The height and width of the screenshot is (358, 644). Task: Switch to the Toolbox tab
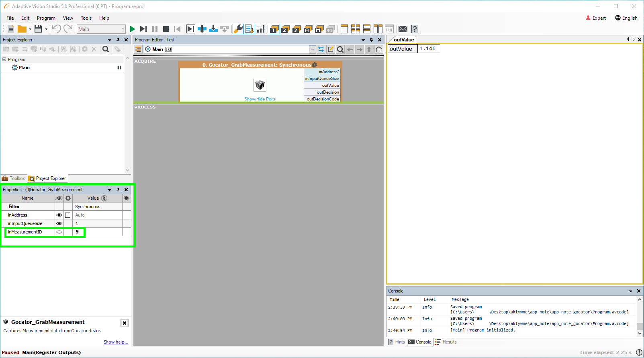tap(14, 178)
